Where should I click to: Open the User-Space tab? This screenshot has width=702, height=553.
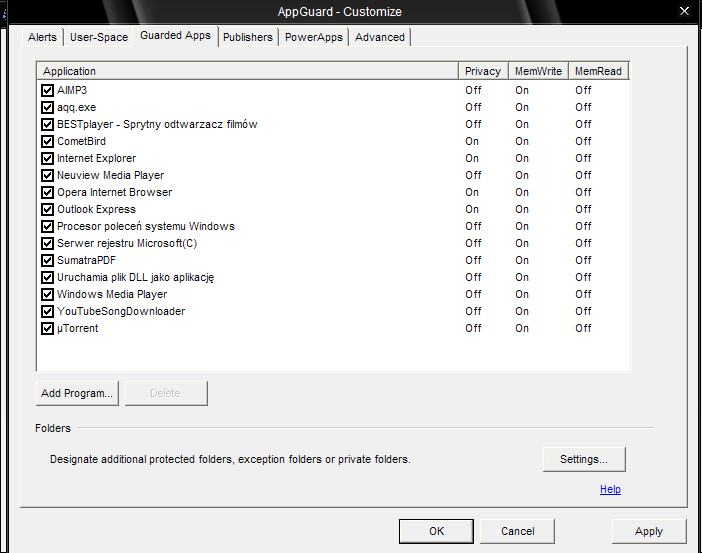click(x=99, y=37)
